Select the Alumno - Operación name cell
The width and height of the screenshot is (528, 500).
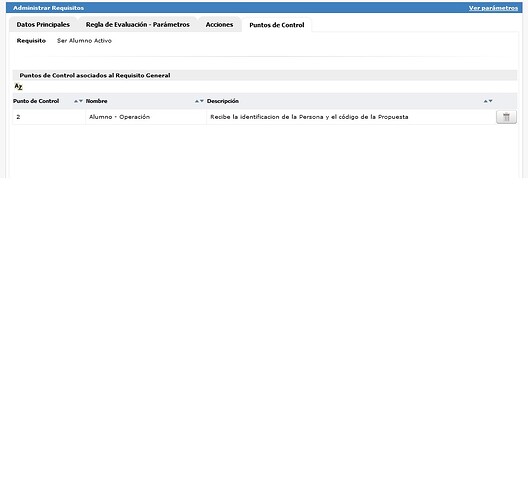tap(120, 117)
